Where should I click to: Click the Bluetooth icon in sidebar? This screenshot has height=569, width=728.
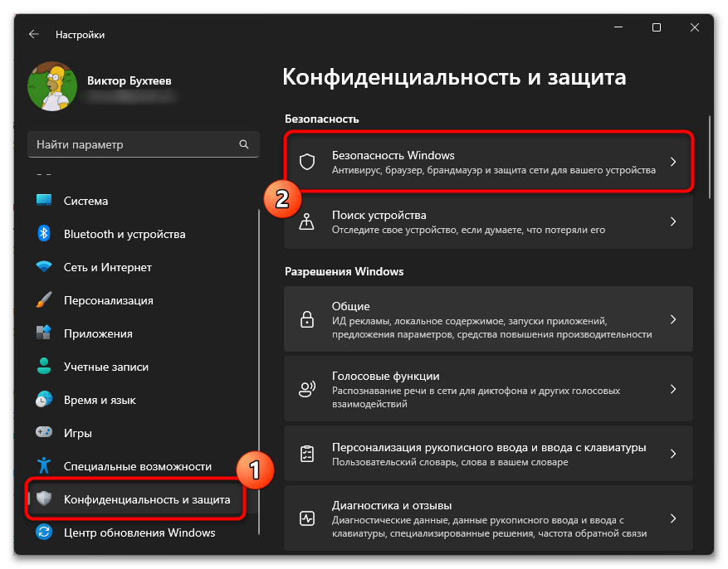pyautogui.click(x=44, y=233)
